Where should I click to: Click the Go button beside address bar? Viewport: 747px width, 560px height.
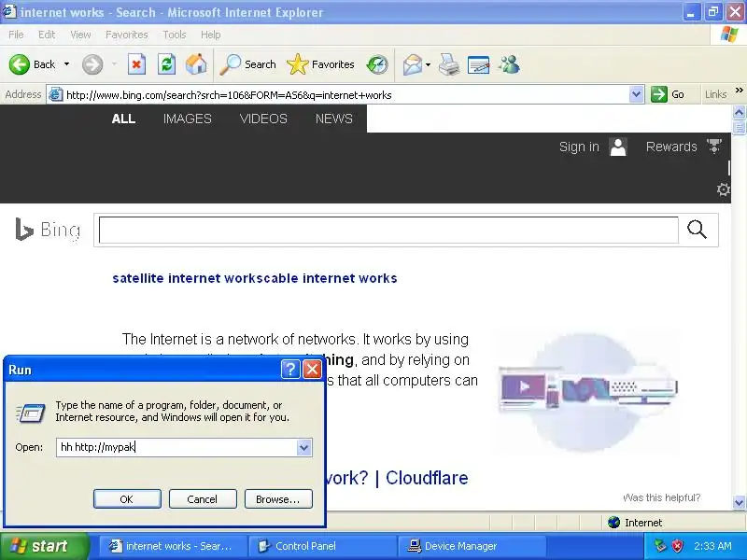point(669,95)
